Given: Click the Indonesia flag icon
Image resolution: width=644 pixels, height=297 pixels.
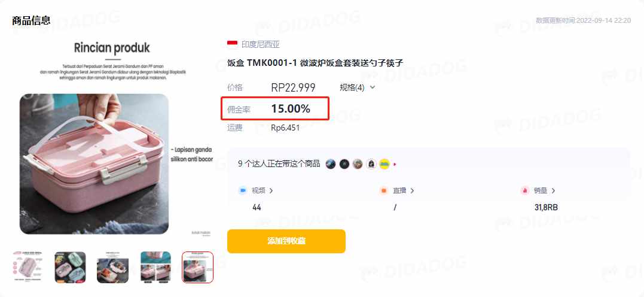Looking at the screenshot, I should [x=233, y=44].
